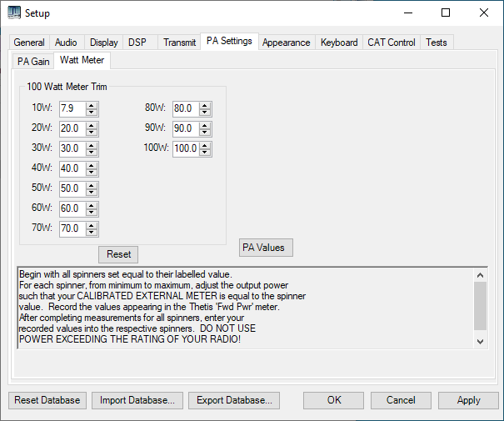Open the PA Values window
This screenshot has height=421, width=504.
(266, 248)
